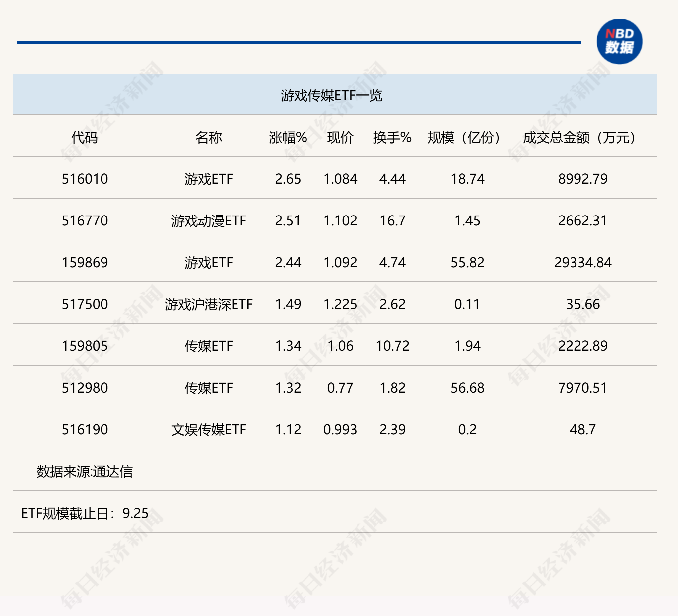Click 游戏ETF name in row 159869
678x616 pixels.
pyautogui.click(x=209, y=263)
